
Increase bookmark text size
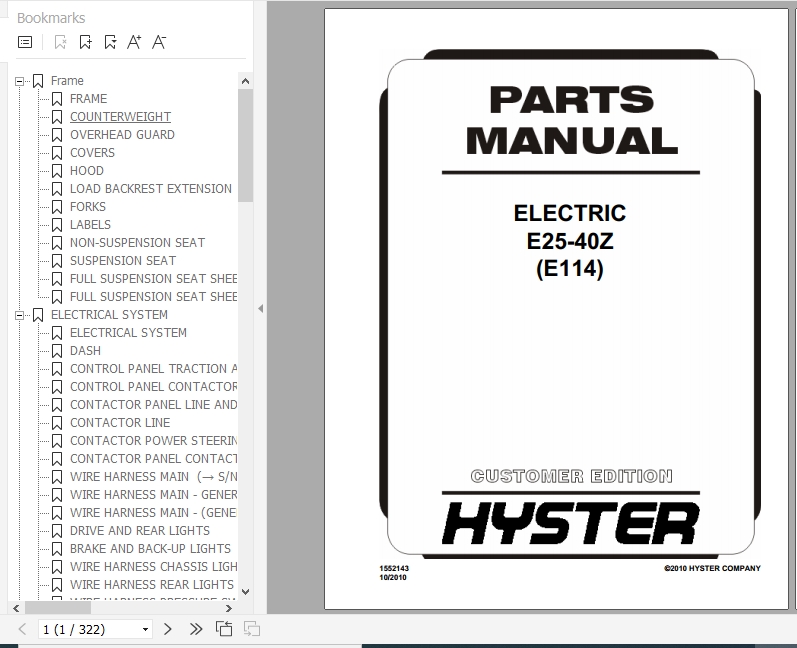(x=134, y=42)
